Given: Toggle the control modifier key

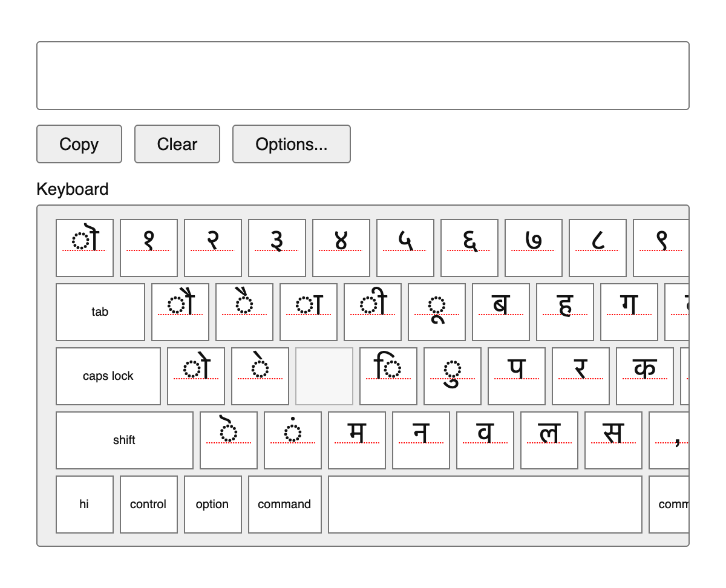Looking at the screenshot, I should [149, 505].
